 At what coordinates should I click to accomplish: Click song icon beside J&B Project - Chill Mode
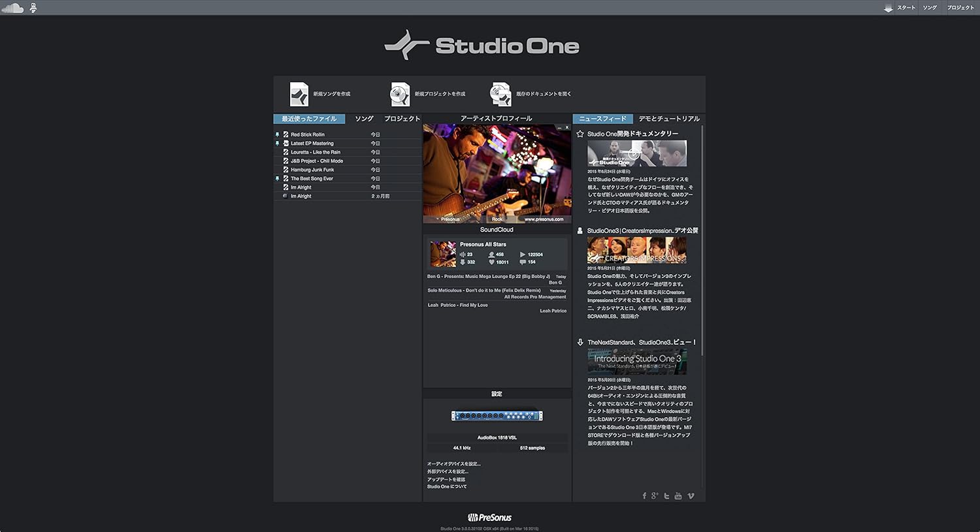[x=286, y=161]
